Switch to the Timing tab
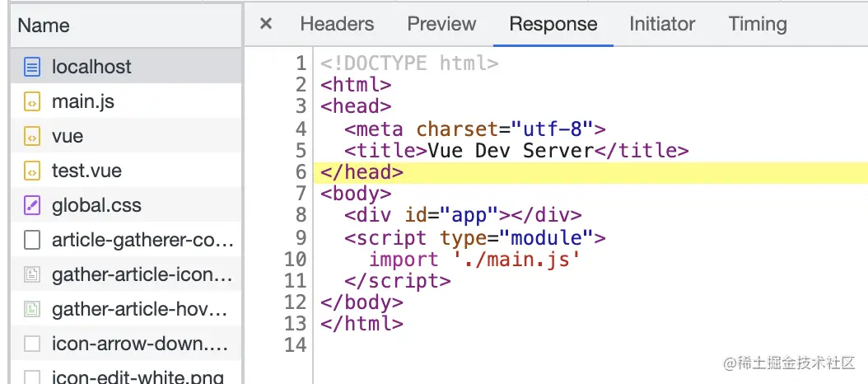 coord(758,24)
